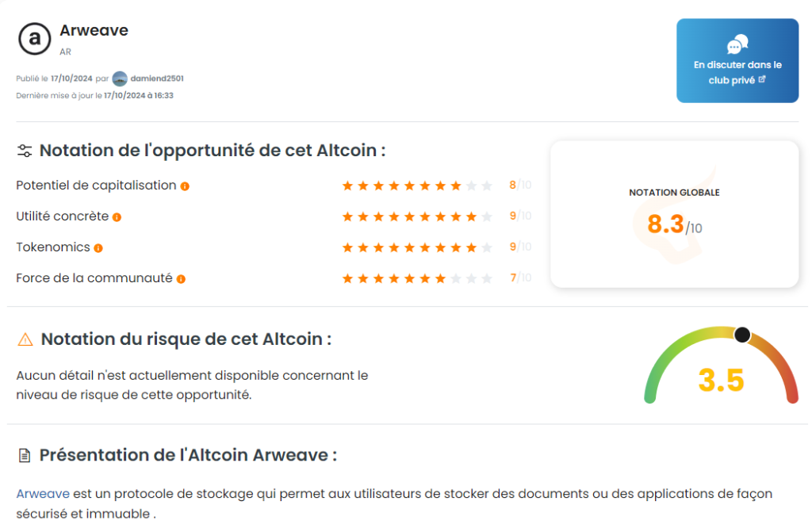Open damiend2501 author profile link
The width and height of the screenshot is (812, 532).
click(x=157, y=78)
